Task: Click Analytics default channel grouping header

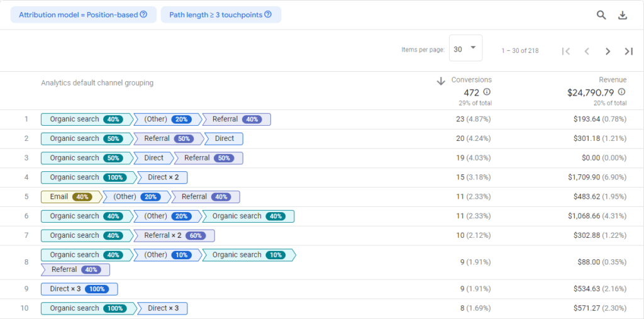Action: 97,82
